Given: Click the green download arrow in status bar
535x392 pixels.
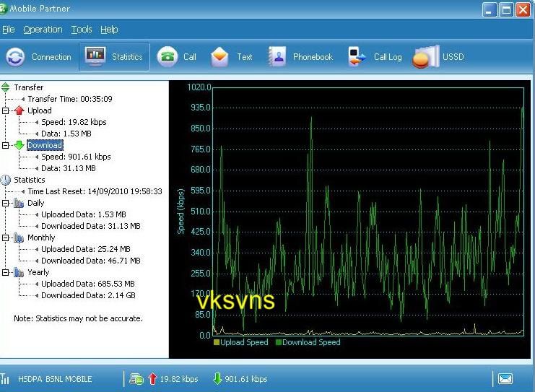Looking at the screenshot, I should (217, 379).
